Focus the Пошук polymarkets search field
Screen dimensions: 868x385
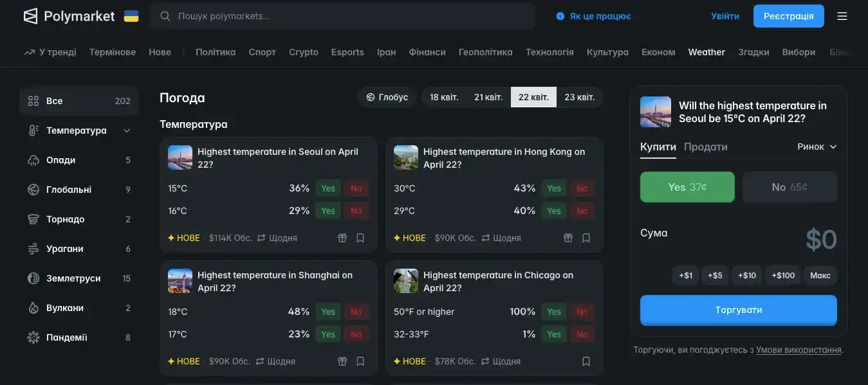(347, 16)
